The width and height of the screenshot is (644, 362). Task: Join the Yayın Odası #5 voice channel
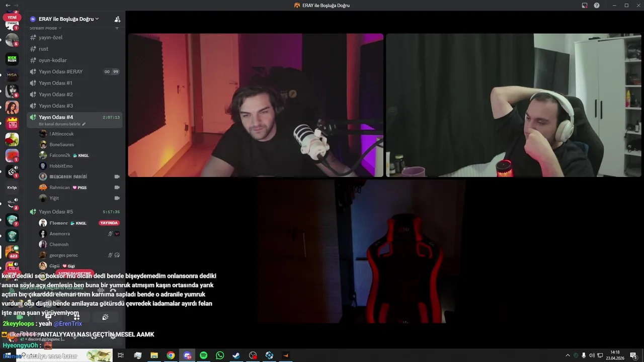tap(74, 212)
